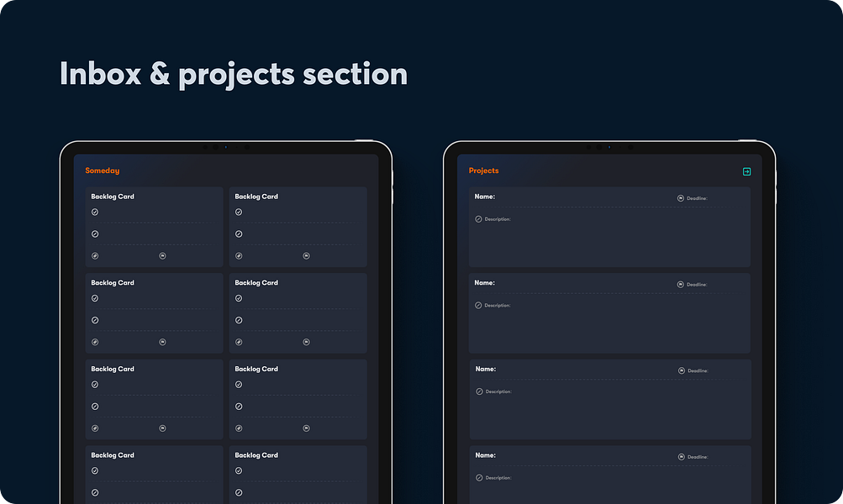Click checkmark icon in top-right Backlog Card
The width and height of the screenshot is (843, 504).
pyautogui.click(x=239, y=213)
